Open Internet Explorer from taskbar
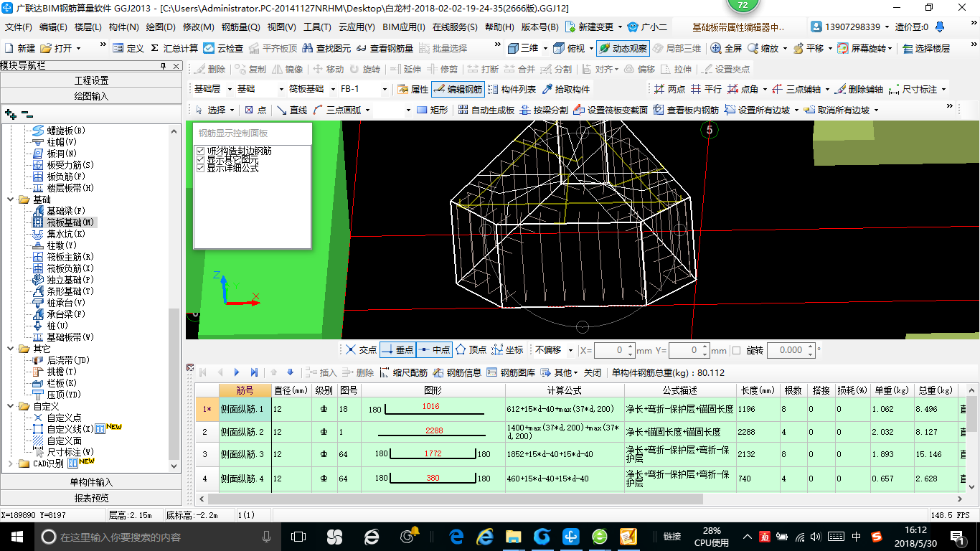Screen dimensions: 980x551 486,536
